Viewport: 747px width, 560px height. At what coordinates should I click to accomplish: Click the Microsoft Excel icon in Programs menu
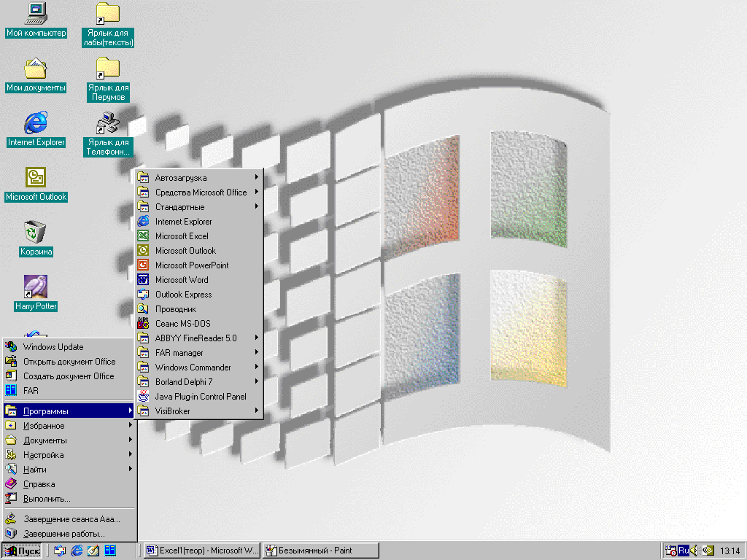(143, 236)
